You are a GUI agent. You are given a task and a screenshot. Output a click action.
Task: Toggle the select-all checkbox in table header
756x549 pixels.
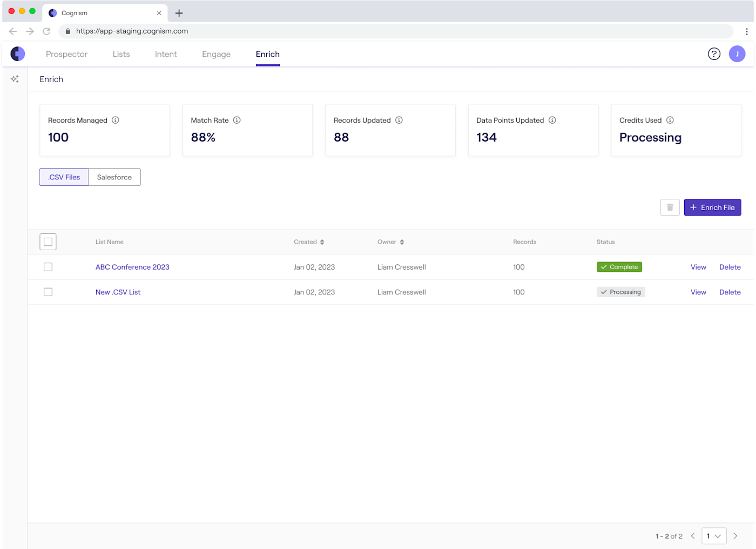click(x=48, y=242)
